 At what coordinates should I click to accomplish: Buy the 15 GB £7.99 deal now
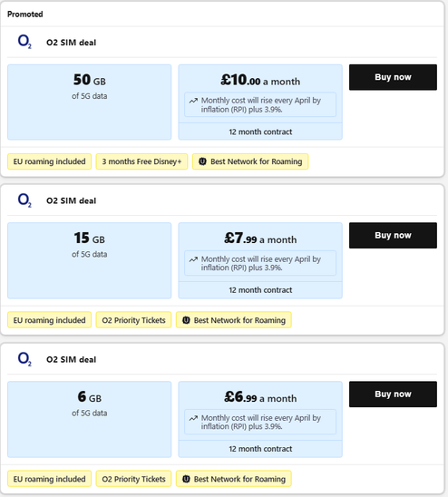(393, 236)
